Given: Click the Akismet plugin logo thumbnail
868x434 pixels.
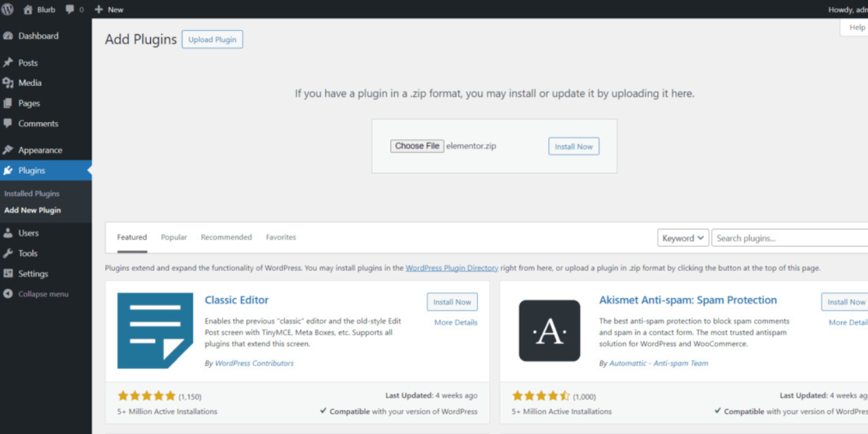Looking at the screenshot, I should [550, 331].
